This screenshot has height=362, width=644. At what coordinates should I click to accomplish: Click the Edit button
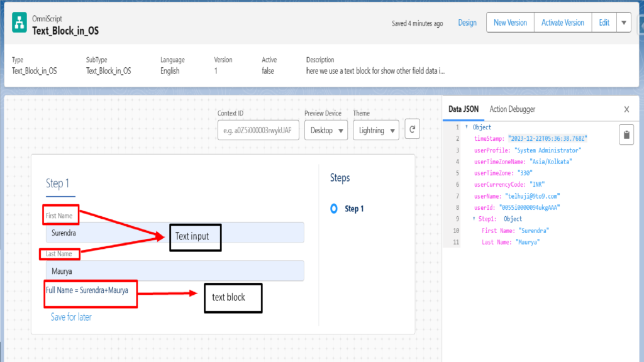(604, 23)
